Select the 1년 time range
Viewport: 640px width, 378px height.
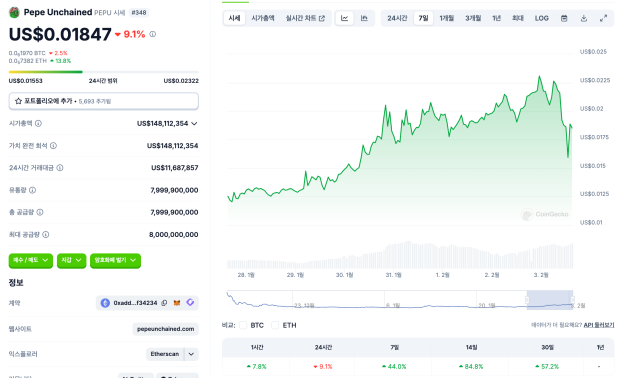point(496,18)
